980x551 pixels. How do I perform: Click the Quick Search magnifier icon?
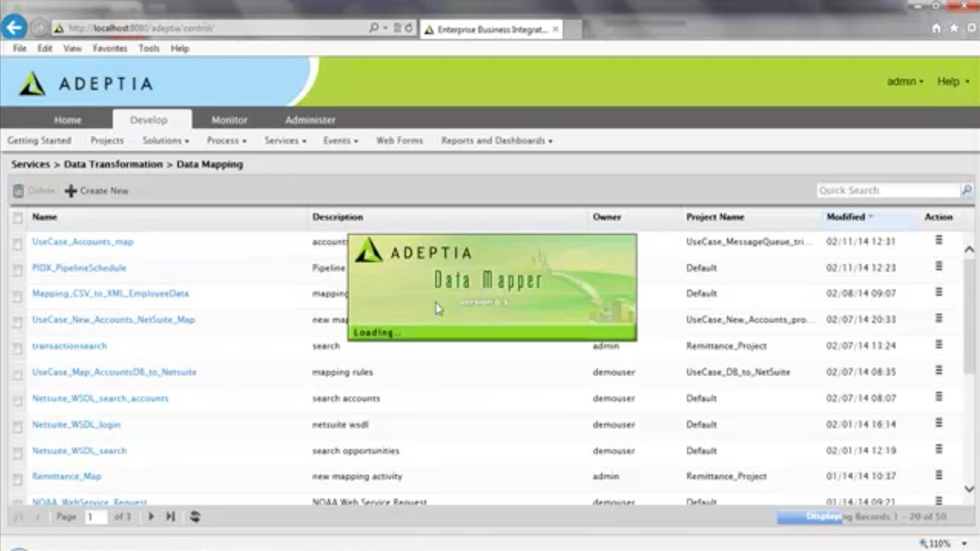966,190
